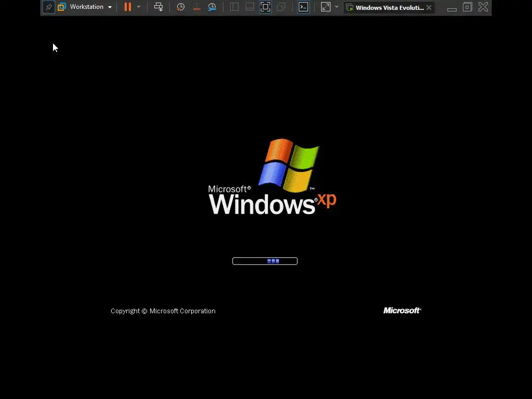Click the stretch guest display icon
532x399 pixels.
click(326, 7)
